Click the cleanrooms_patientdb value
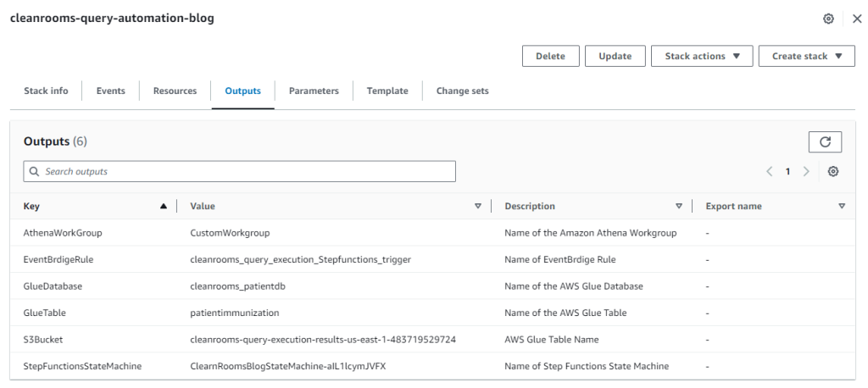Viewport: 868px width, 388px height. (237, 286)
